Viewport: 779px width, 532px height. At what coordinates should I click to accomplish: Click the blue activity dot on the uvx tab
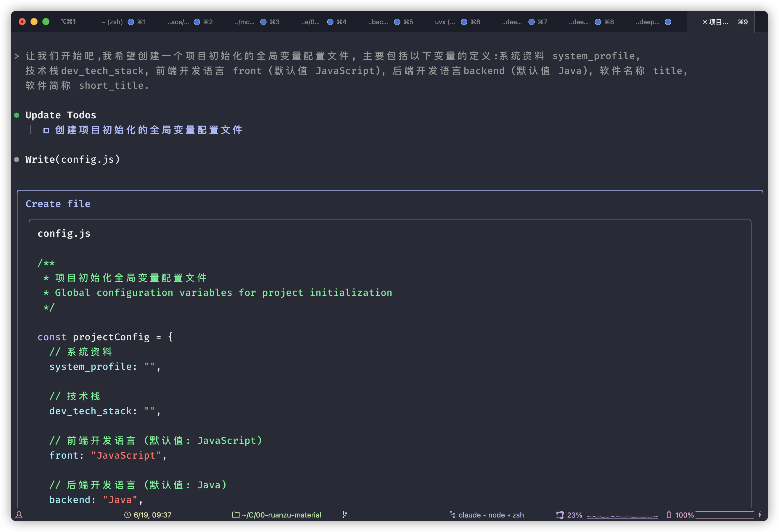coord(464,22)
